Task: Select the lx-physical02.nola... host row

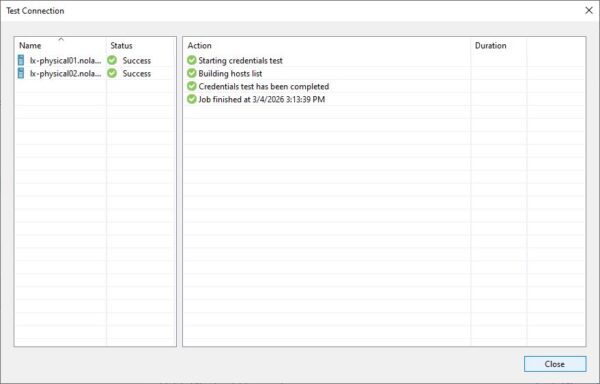Action: tap(95, 73)
